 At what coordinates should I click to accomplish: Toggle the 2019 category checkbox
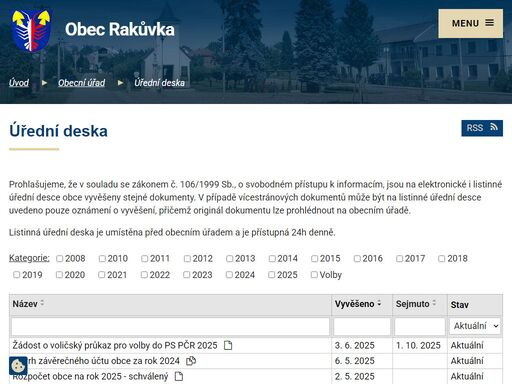tap(17, 275)
